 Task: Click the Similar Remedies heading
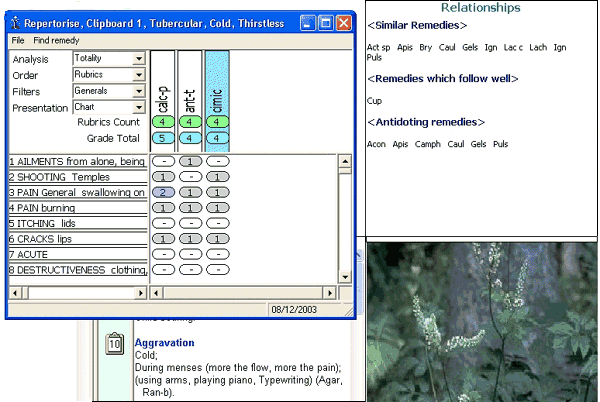(x=417, y=25)
